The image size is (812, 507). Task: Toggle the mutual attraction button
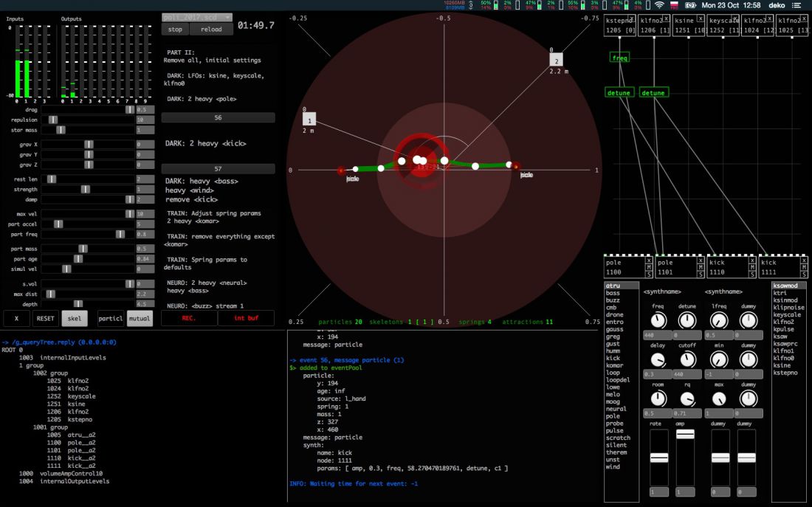pyautogui.click(x=140, y=319)
